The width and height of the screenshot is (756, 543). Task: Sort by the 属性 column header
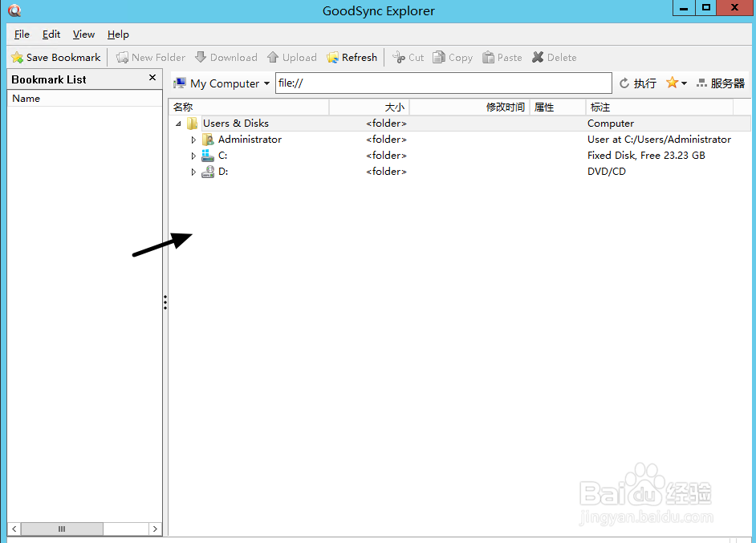(x=558, y=107)
